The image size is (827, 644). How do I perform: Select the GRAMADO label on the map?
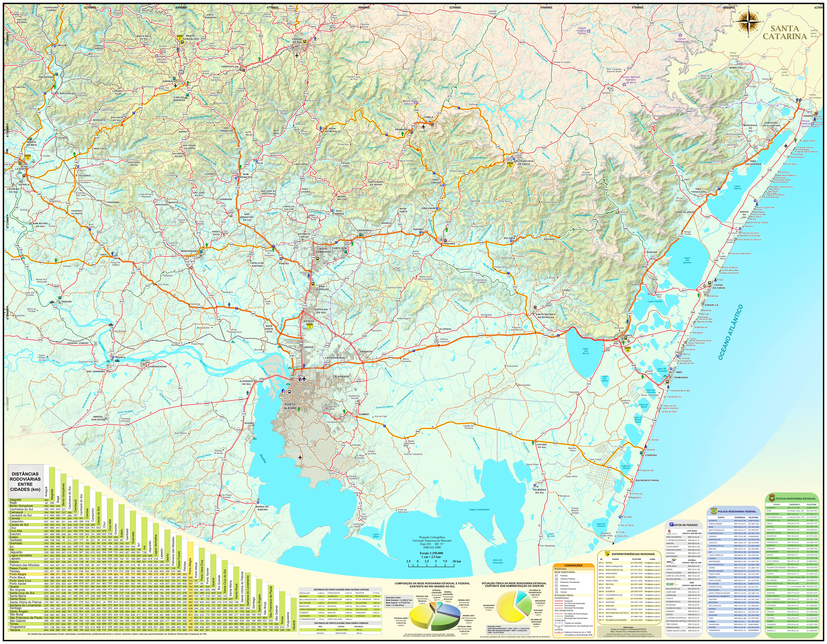pyautogui.click(x=401, y=130)
